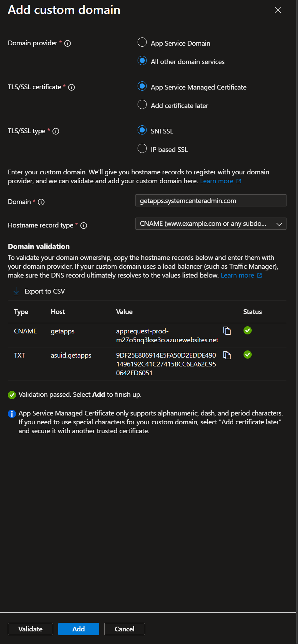The width and height of the screenshot is (298, 644).
Task: Click the Domain validation heading
Action: click(x=39, y=247)
